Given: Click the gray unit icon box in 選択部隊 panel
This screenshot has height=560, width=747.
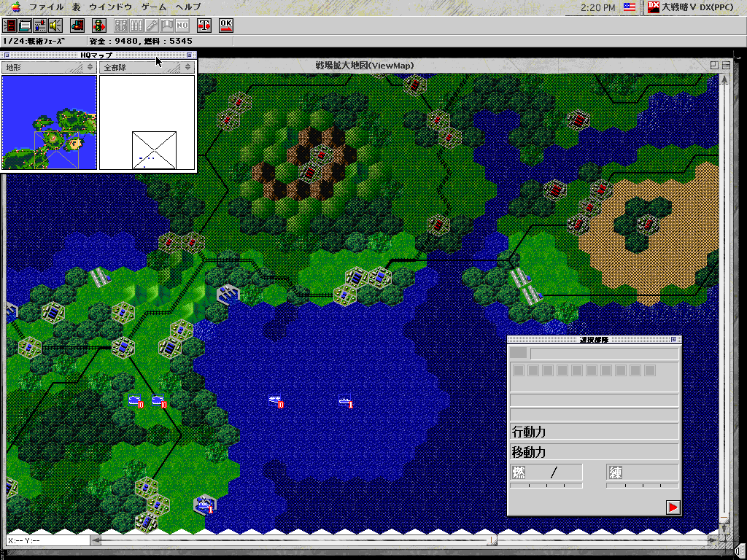Looking at the screenshot, I should (x=519, y=353).
